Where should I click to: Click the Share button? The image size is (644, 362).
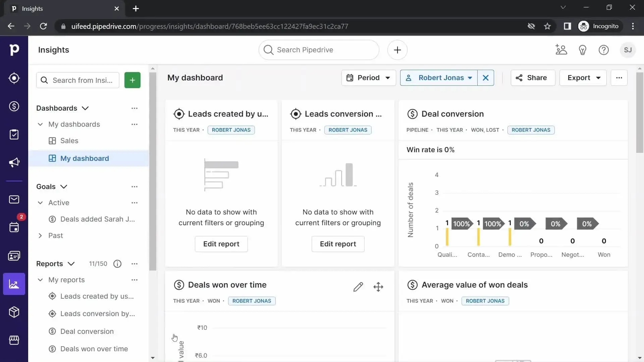click(533, 78)
